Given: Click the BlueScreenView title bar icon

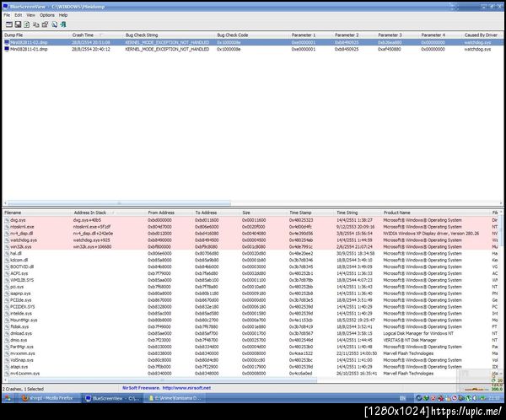Looking at the screenshot, I should click(6, 7).
